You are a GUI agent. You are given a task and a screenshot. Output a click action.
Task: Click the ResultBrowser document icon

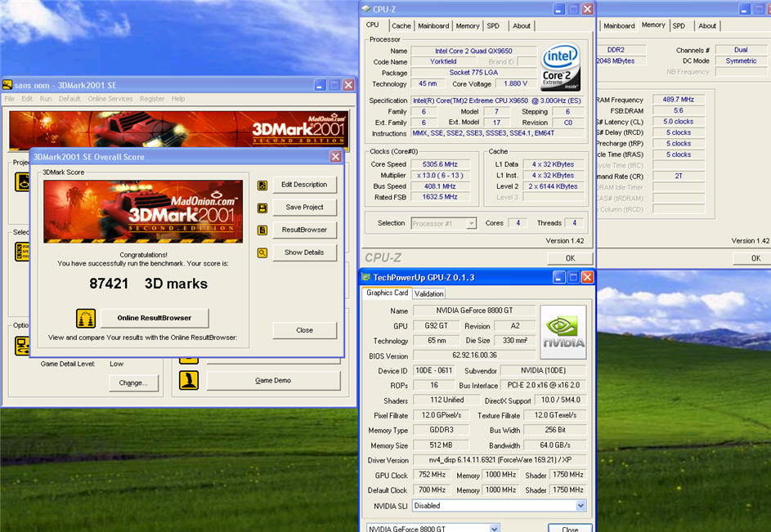coord(262,230)
